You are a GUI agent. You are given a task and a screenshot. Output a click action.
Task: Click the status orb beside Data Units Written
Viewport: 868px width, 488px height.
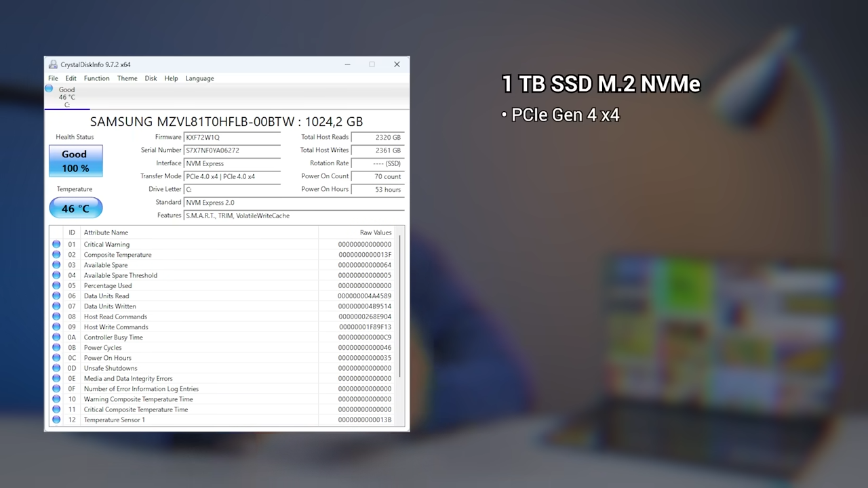(56, 306)
